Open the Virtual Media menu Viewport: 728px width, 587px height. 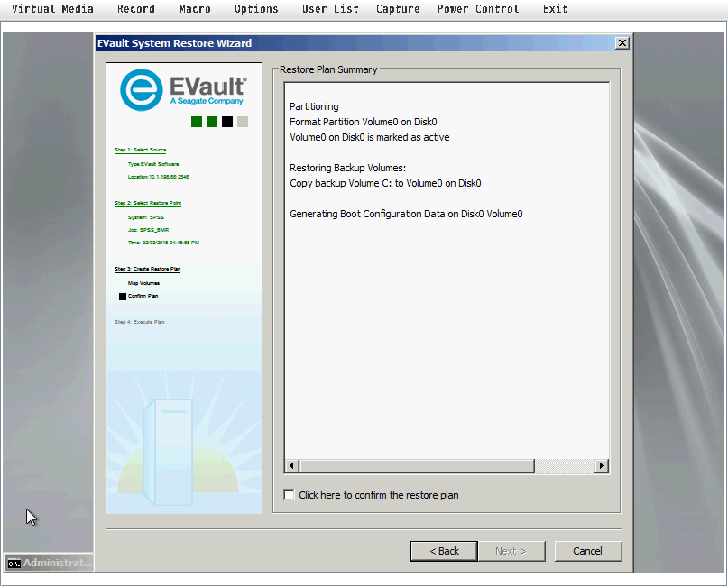52,9
